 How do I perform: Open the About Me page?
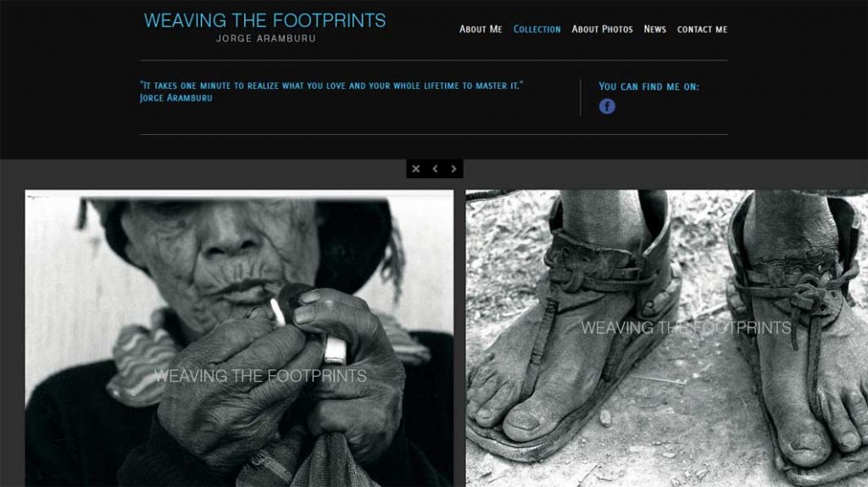click(481, 30)
